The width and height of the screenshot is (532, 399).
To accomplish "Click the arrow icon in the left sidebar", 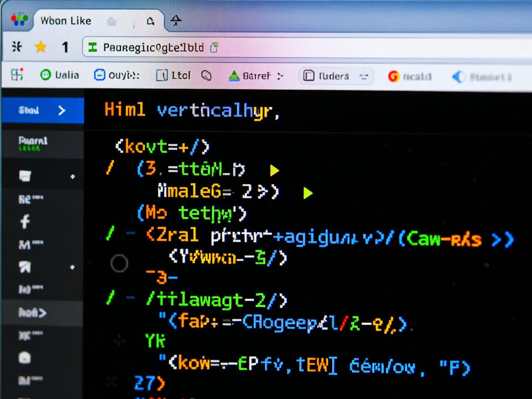I will pos(25,266).
